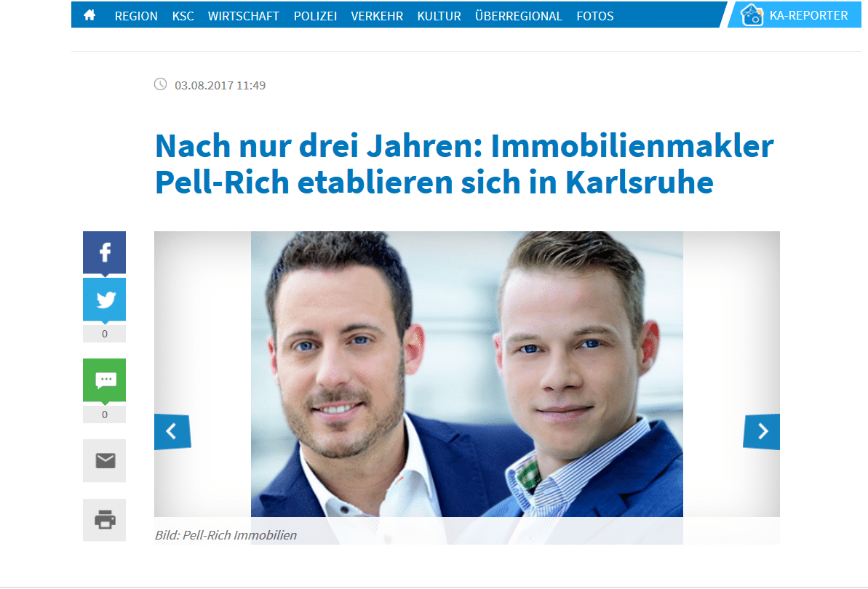This screenshot has width=868, height=589.
Task: Open the KULTUR section
Action: coord(439,16)
